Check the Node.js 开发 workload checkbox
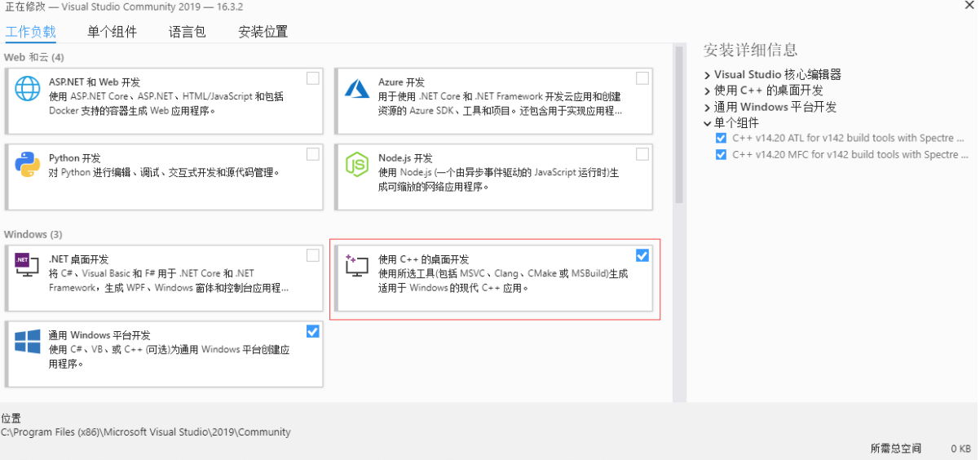 click(642, 153)
